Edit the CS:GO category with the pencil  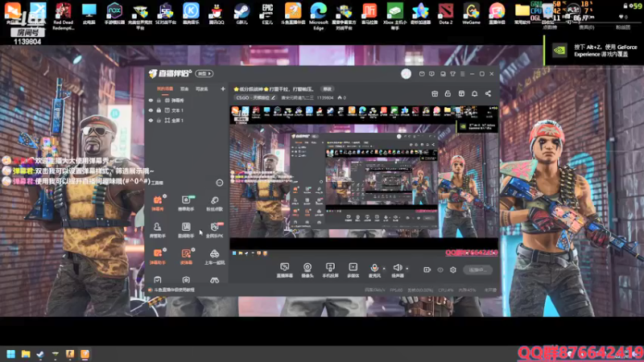[274, 97]
